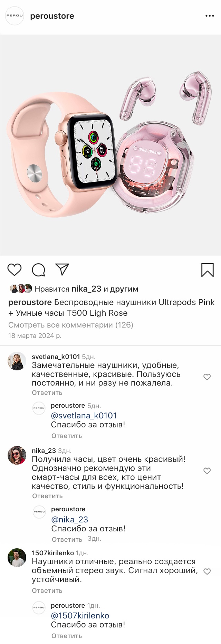Screen dimensions: 221x644
Task: Open the peroustore username in header
Action: (52, 16)
